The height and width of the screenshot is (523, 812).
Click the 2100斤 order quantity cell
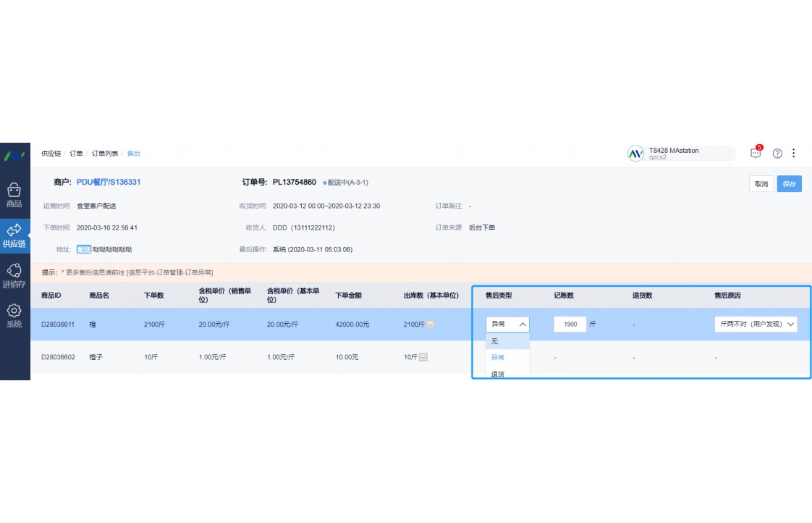tap(154, 325)
